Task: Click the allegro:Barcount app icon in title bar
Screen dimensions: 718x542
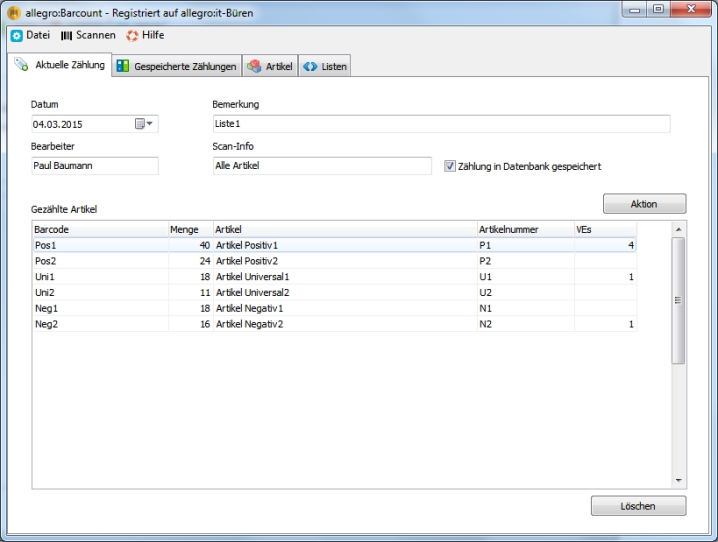Action: [x=13, y=11]
